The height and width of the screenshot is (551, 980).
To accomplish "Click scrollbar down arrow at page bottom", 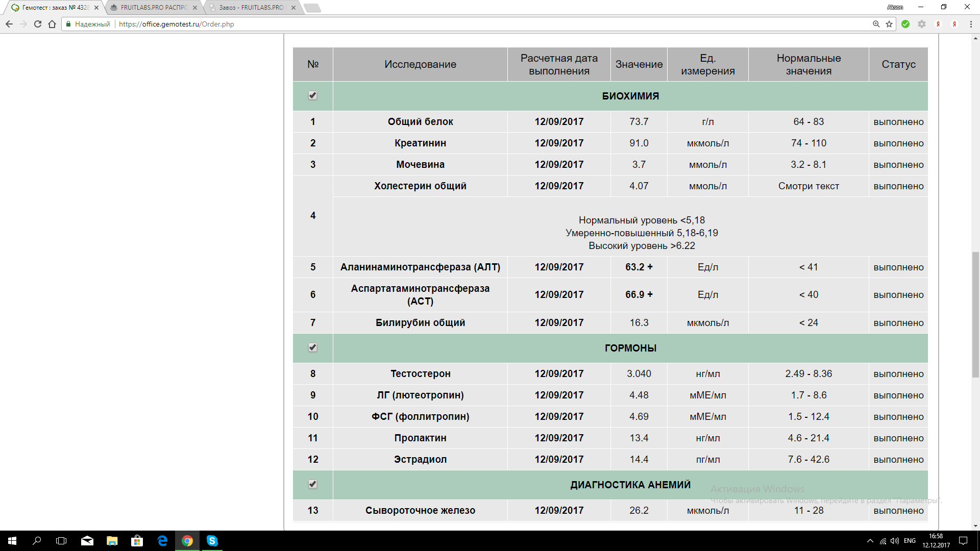I will point(975,526).
